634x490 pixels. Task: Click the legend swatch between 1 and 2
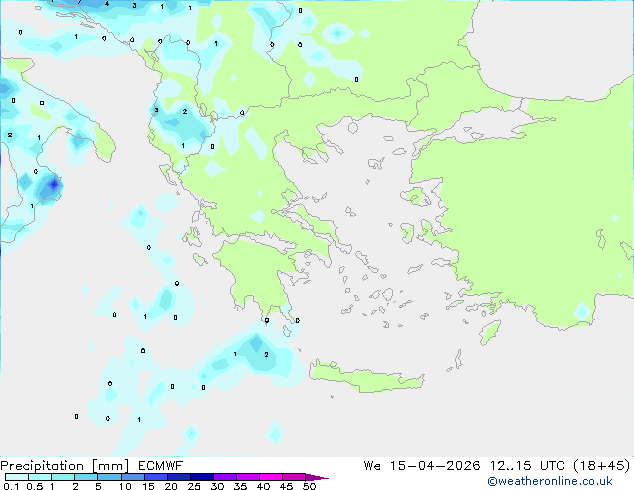[x=63, y=477]
